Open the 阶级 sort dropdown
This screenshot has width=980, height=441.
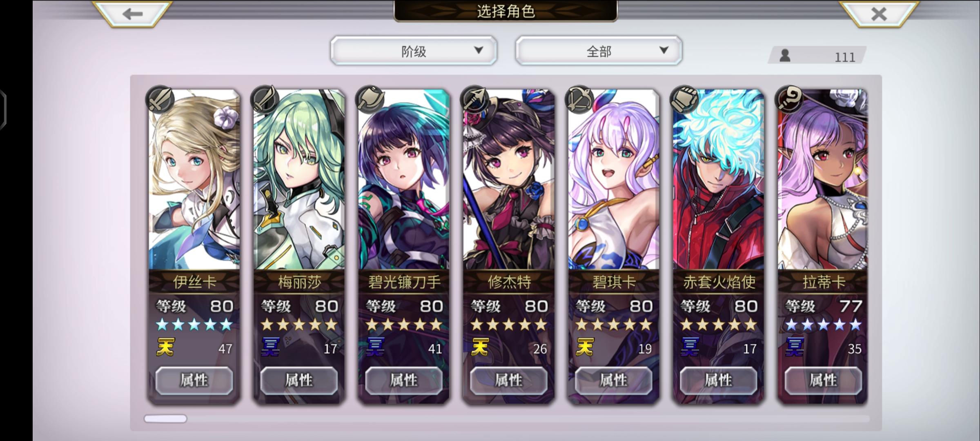[x=414, y=51]
